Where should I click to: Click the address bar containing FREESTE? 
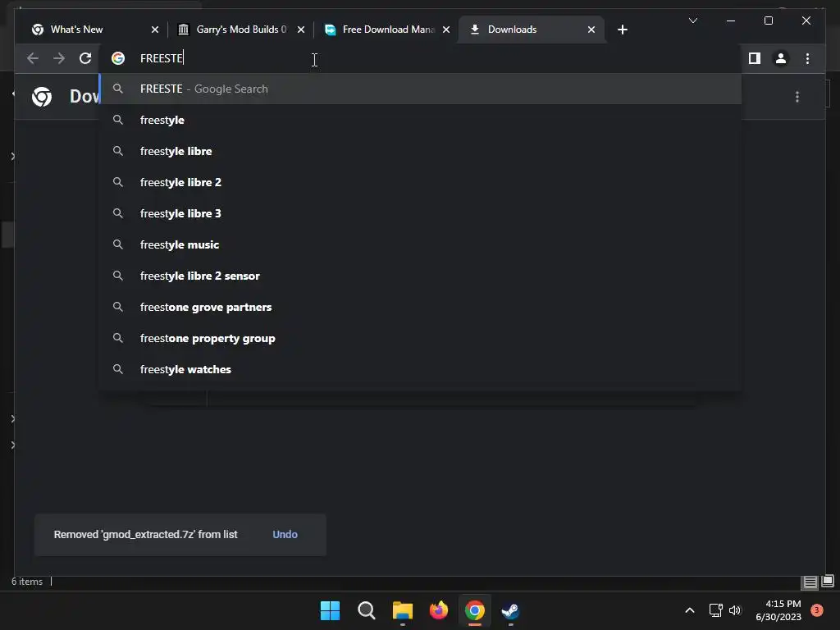point(421,58)
